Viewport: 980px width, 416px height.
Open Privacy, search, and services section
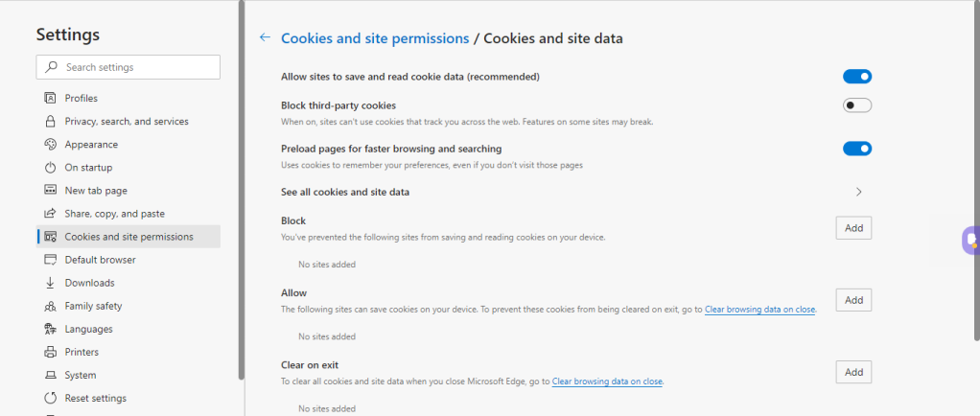126,122
